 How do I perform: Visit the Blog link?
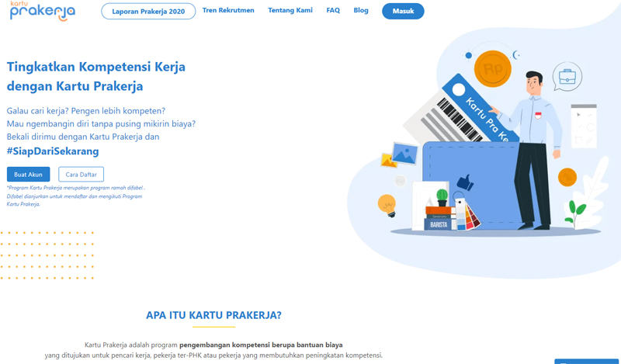tap(361, 10)
